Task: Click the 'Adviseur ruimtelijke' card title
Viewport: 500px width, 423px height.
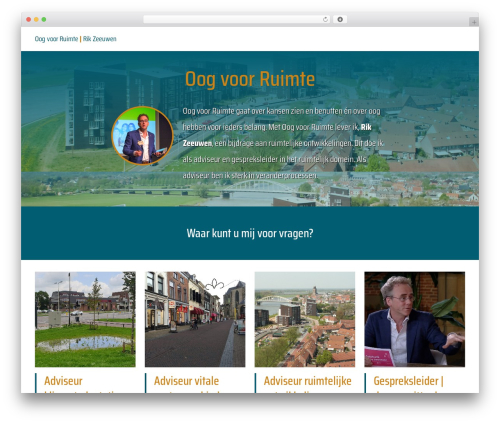Action: (307, 381)
